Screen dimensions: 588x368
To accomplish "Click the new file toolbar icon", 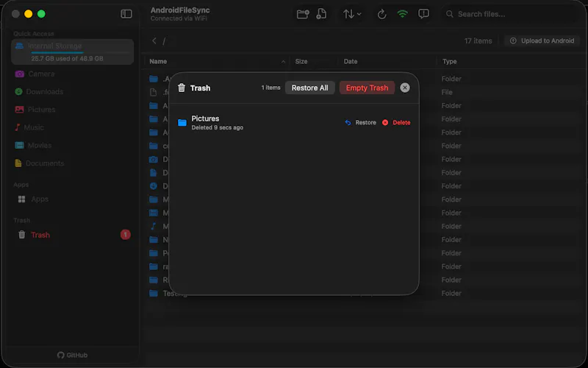I will 321,14.
